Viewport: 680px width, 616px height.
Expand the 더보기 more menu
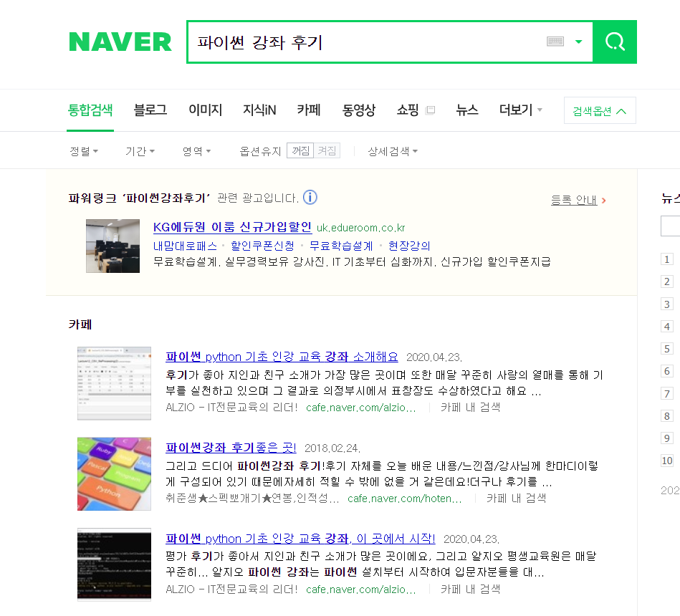(x=520, y=110)
